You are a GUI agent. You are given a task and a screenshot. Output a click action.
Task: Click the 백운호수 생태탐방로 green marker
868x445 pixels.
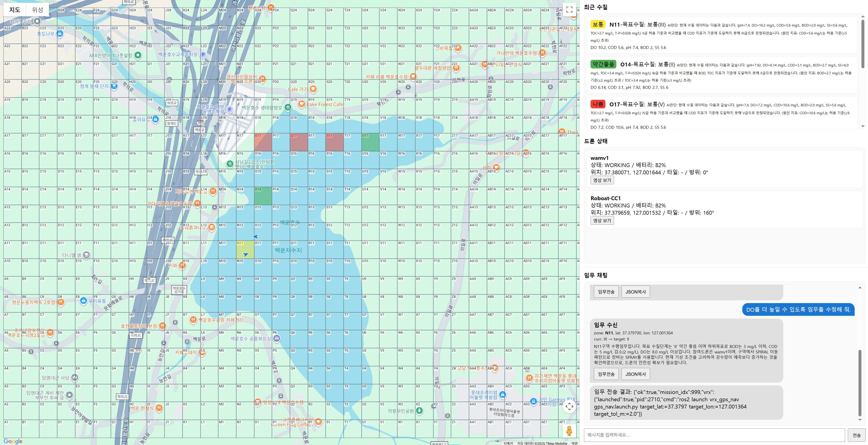[x=287, y=107]
